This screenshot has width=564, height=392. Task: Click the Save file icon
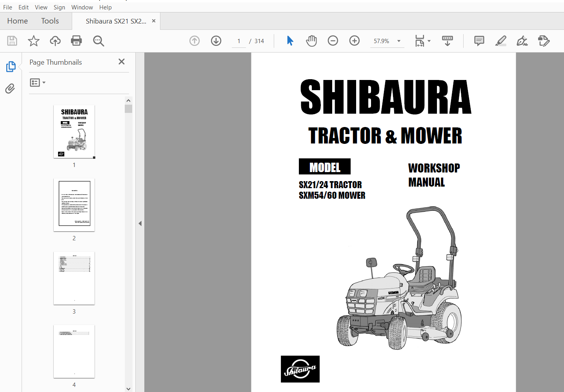click(x=12, y=41)
